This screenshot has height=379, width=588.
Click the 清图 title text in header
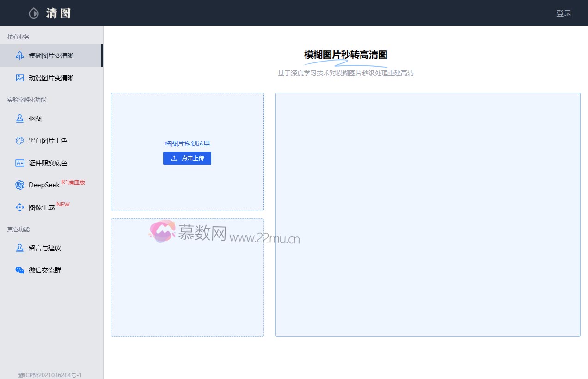(58, 13)
